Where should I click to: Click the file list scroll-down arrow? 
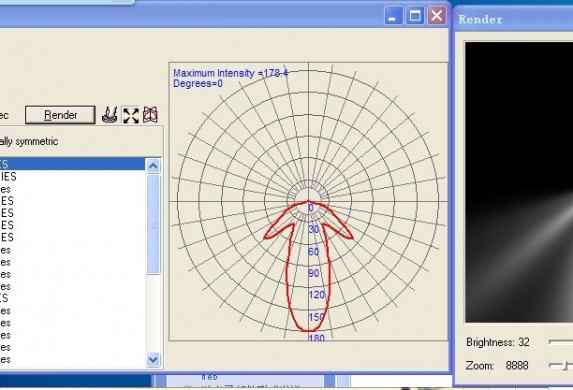[x=153, y=360]
